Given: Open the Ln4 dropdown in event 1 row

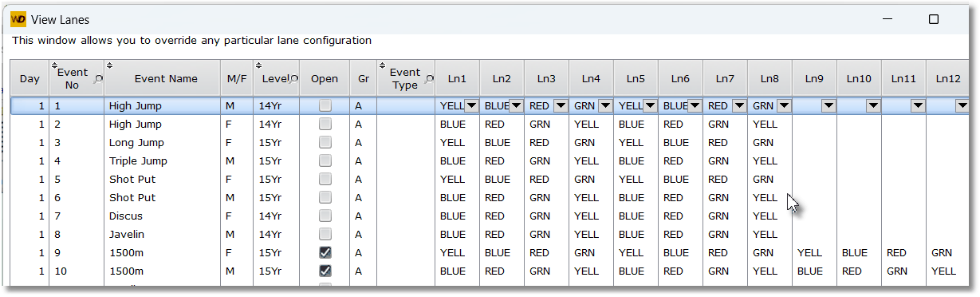Looking at the screenshot, I should 605,105.
